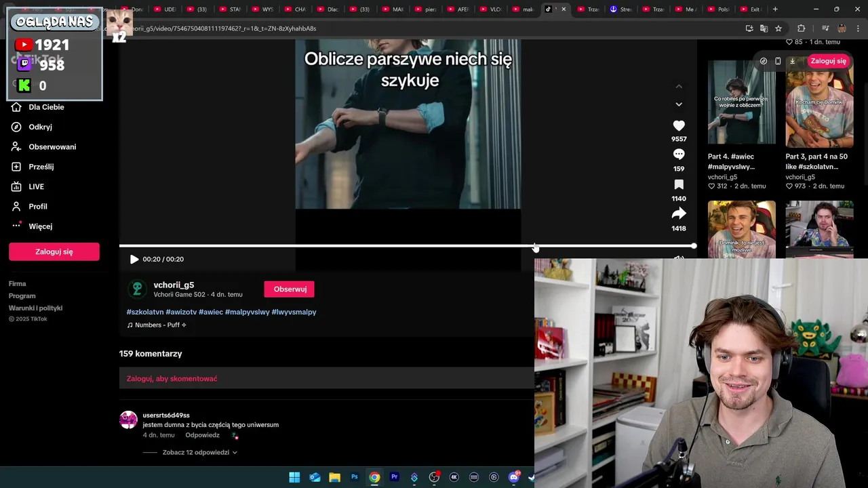868x488 pixels.
Task: Switch to the AFER YouTube tab
Action: (x=458, y=9)
